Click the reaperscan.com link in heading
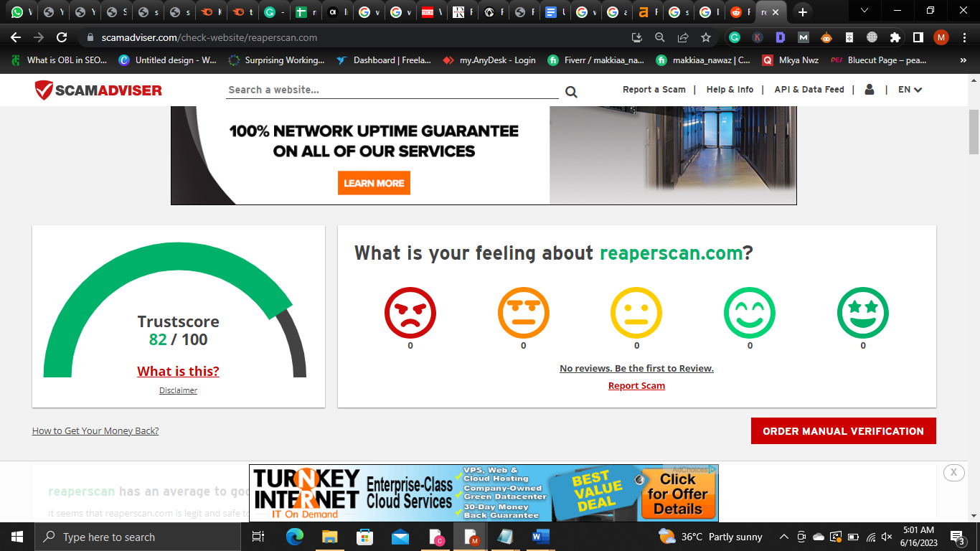This screenshot has height=551, width=980. (671, 253)
